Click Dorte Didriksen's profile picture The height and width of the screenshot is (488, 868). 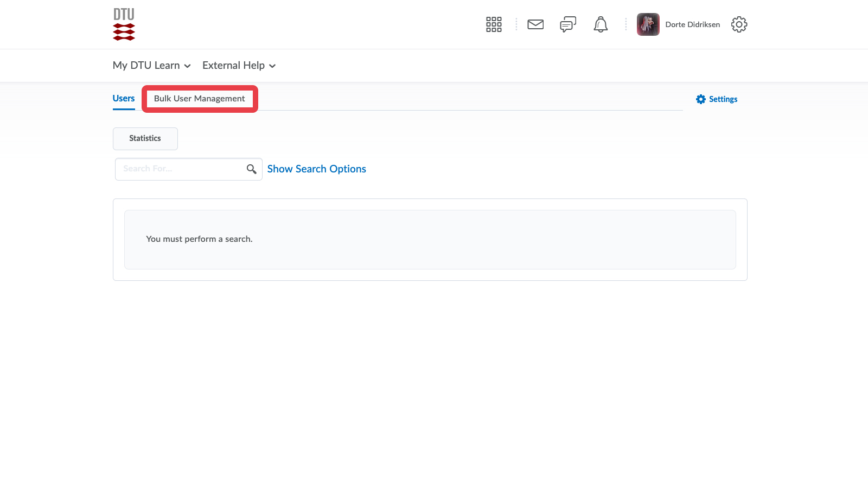648,24
